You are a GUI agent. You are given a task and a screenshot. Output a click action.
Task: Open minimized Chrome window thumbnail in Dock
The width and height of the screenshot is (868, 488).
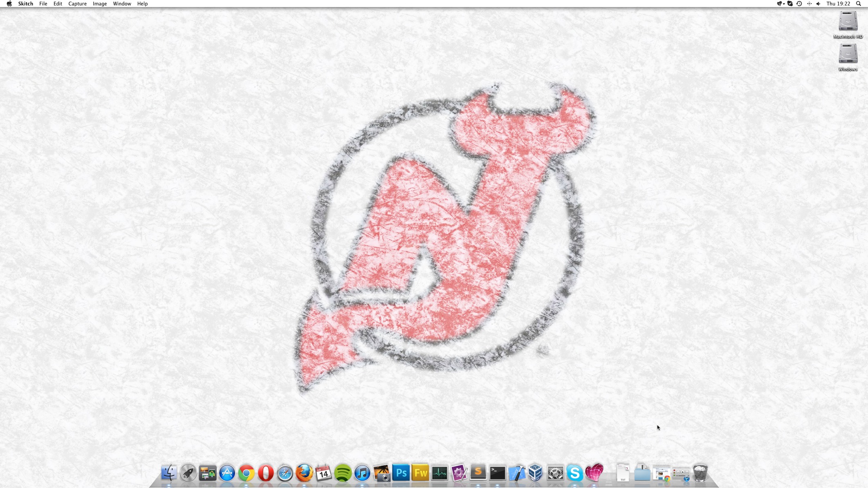[x=662, y=474]
